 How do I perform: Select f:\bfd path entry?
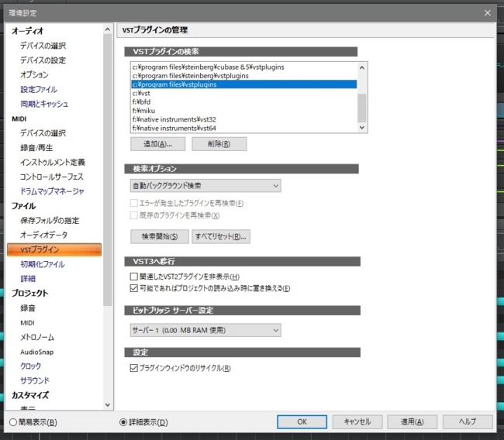click(243, 101)
